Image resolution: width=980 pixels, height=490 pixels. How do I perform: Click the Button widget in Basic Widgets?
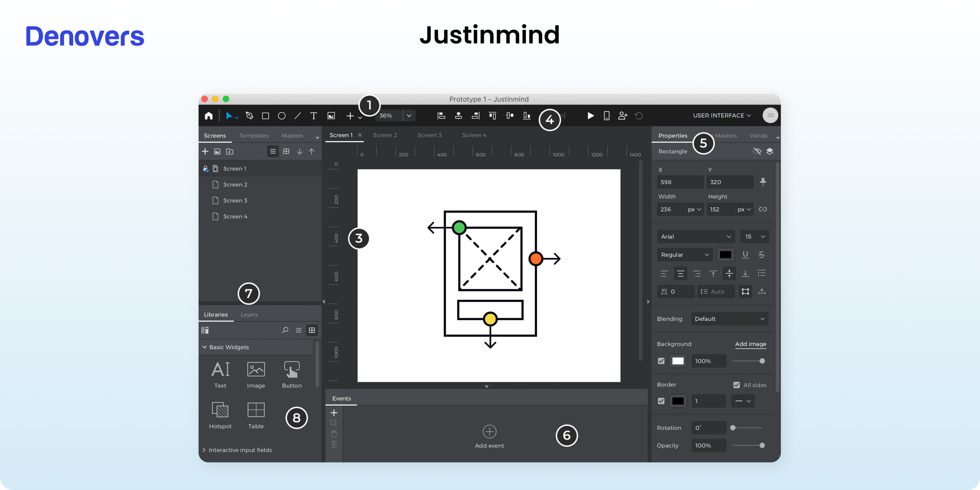(292, 375)
